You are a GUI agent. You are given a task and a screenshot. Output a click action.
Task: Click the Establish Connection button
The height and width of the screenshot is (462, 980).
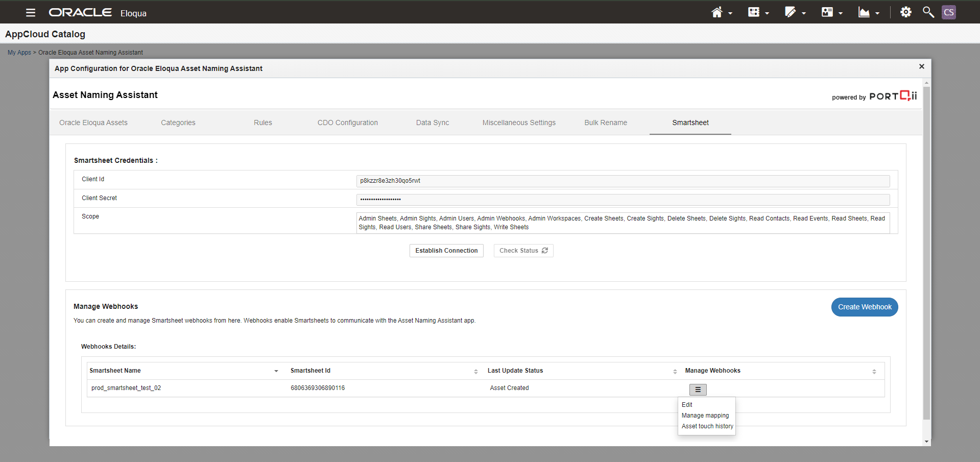point(446,251)
